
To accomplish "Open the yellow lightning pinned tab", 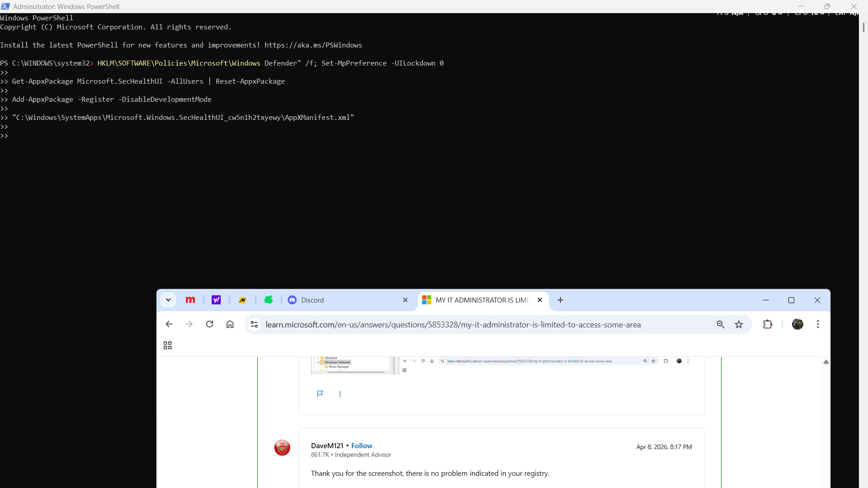I will tap(242, 300).
